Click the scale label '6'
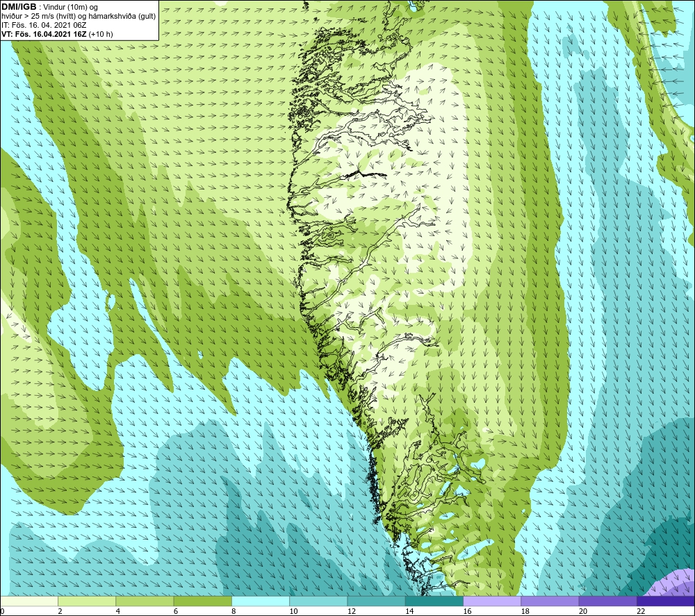Screen dimensions: 695x616 pyautogui.click(x=176, y=612)
